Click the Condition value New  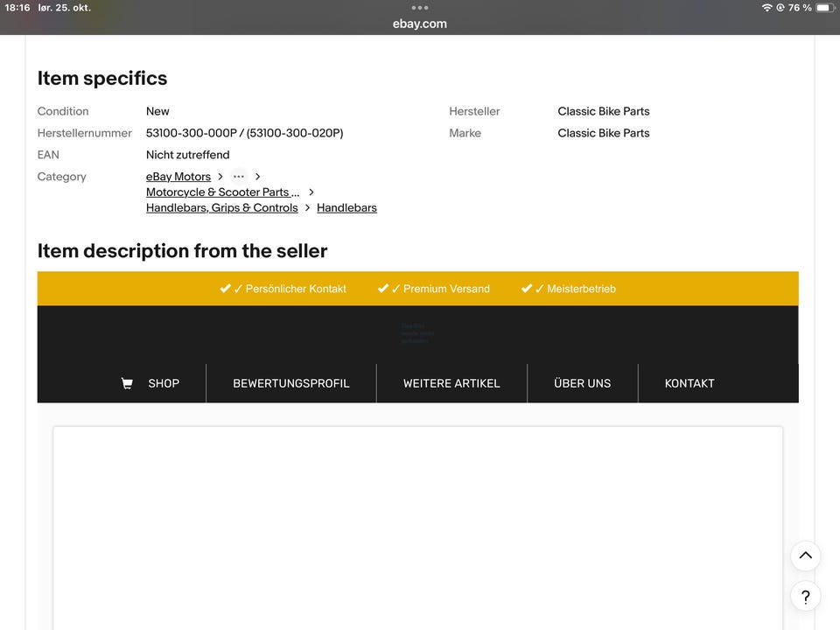pos(157,111)
